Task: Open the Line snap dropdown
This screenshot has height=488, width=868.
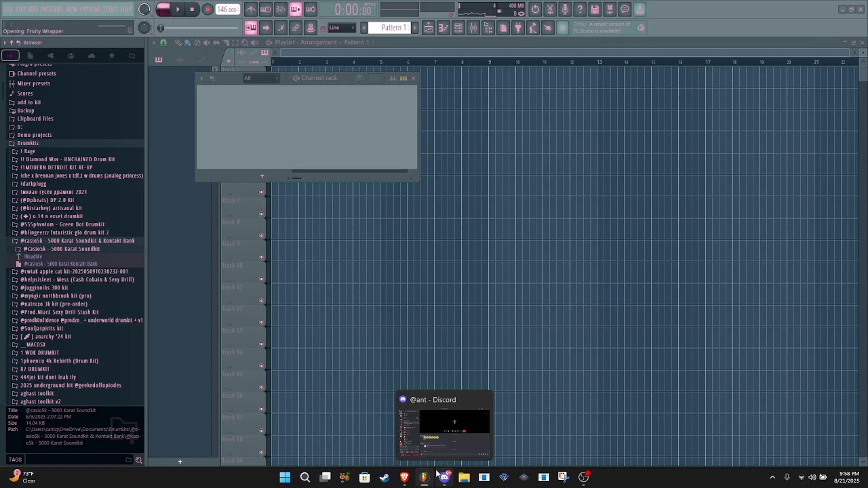Action: click(x=342, y=28)
